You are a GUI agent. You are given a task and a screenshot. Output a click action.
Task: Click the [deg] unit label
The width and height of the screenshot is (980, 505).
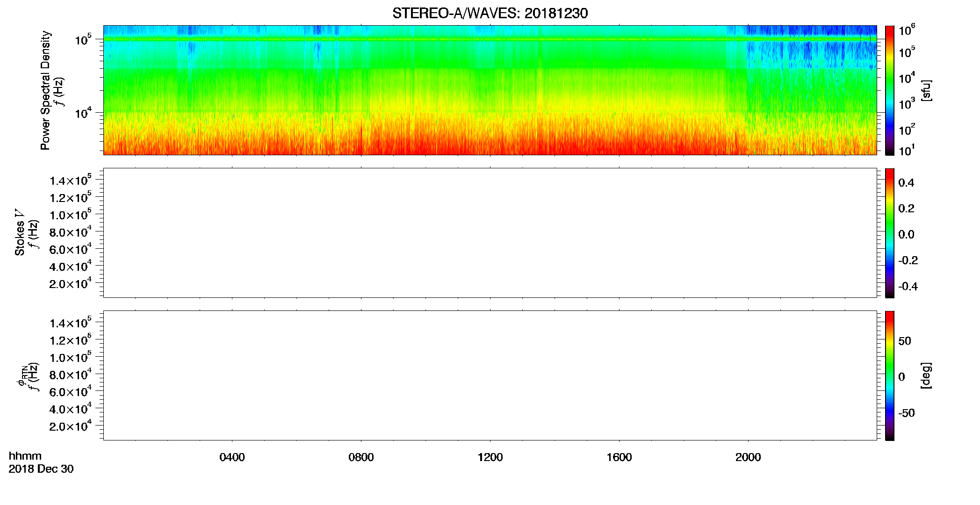tap(926, 375)
